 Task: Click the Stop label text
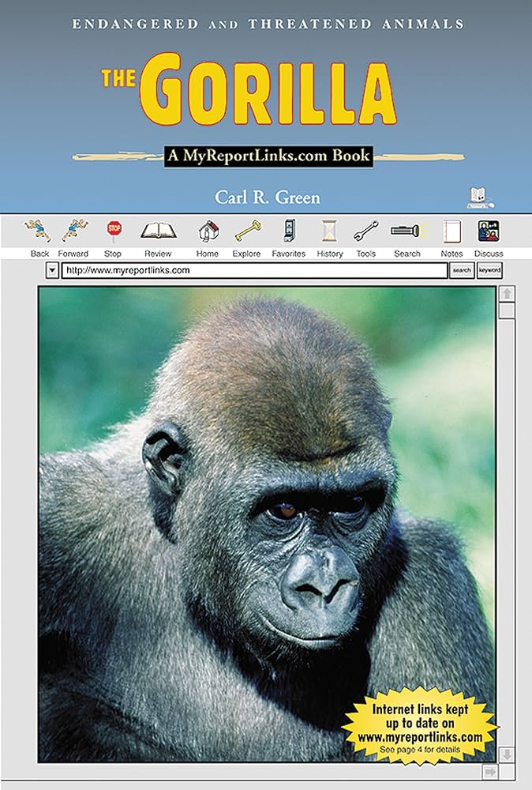pos(113,254)
